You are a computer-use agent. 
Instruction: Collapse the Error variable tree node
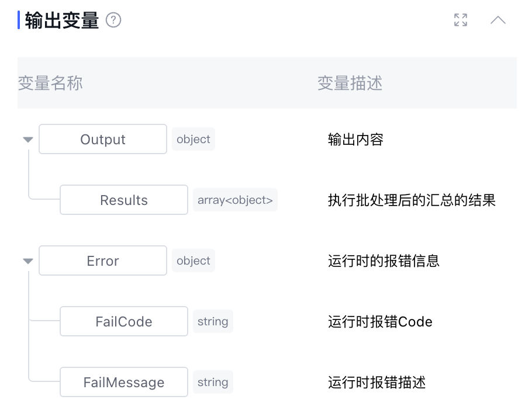point(27,261)
